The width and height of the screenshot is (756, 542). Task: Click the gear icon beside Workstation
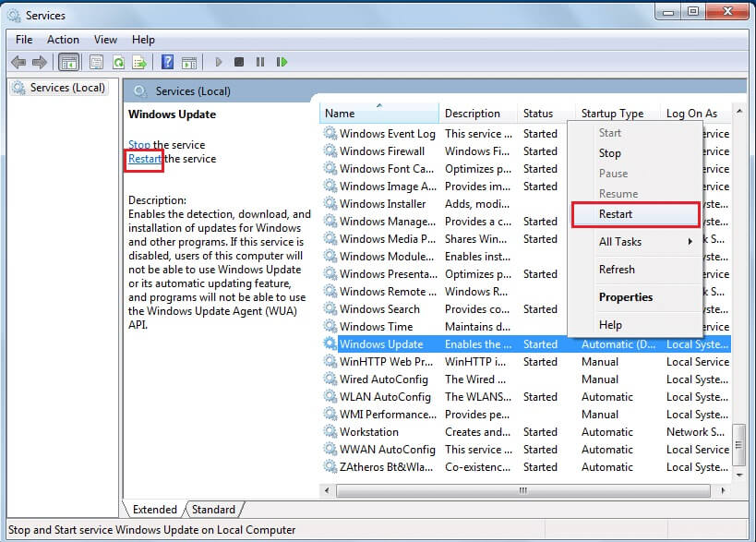pos(330,431)
